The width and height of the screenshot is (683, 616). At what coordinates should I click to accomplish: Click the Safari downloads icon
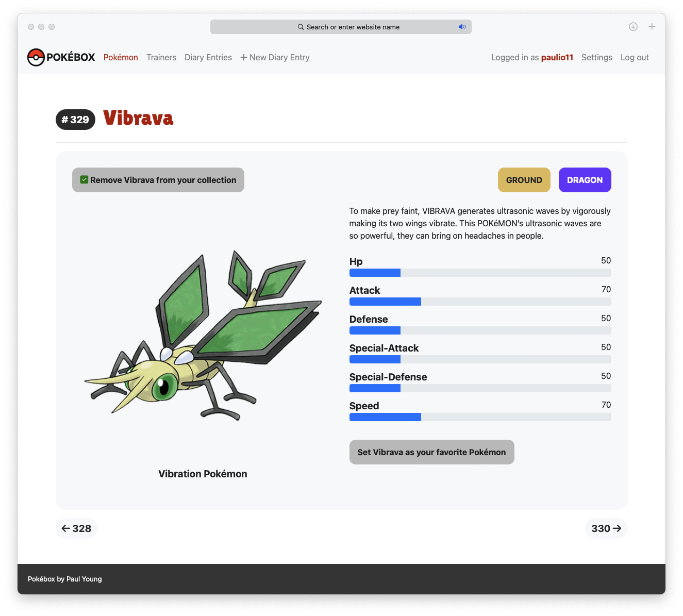point(633,27)
